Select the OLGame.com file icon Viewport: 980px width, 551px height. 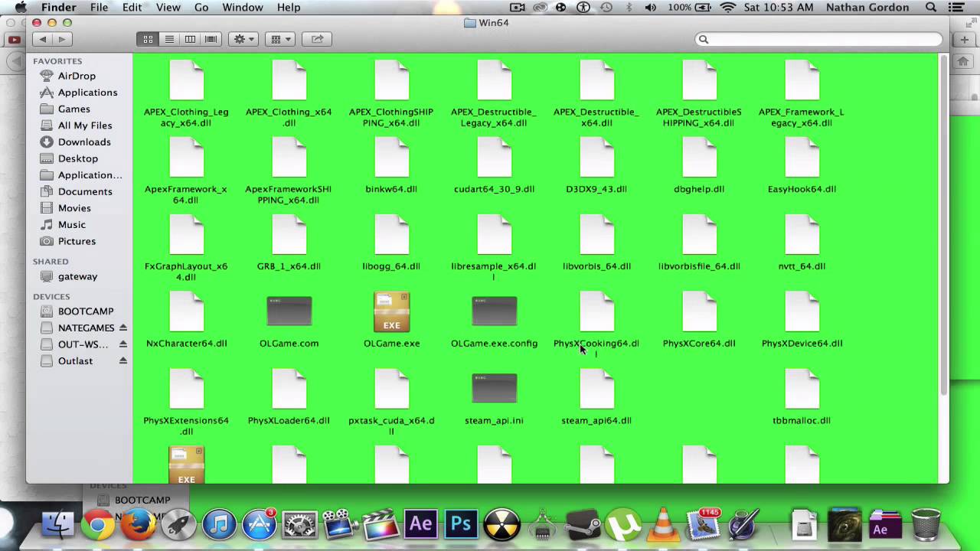point(289,311)
